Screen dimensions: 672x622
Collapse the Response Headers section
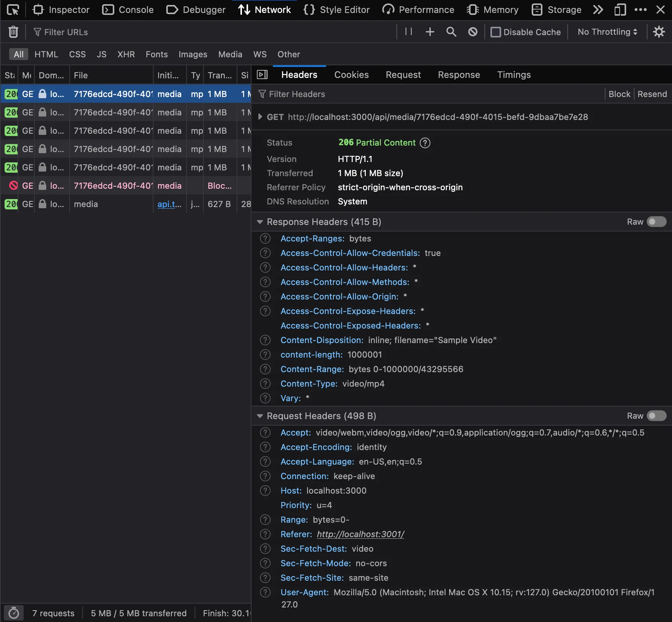(x=260, y=222)
